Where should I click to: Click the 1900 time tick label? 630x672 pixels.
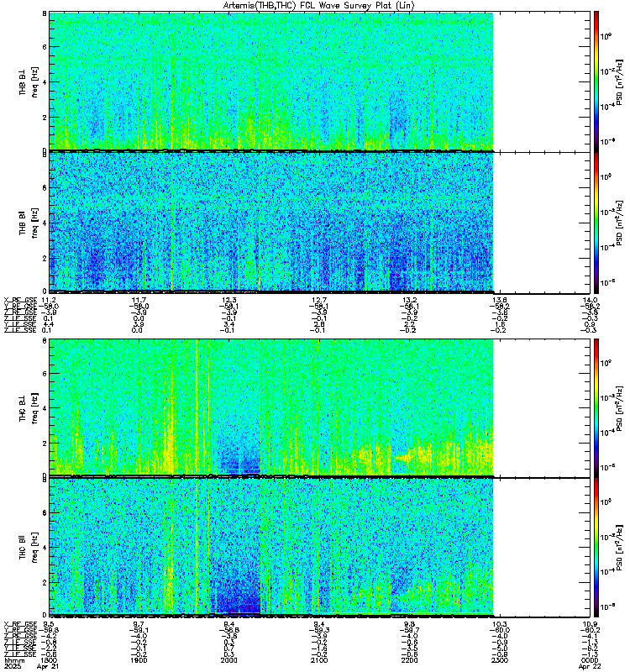[139, 660]
